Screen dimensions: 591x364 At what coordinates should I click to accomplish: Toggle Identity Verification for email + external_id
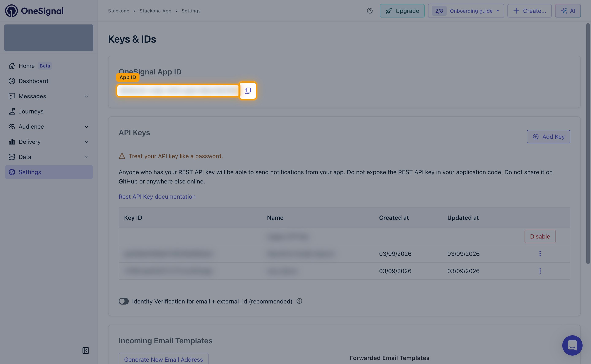pos(124,301)
